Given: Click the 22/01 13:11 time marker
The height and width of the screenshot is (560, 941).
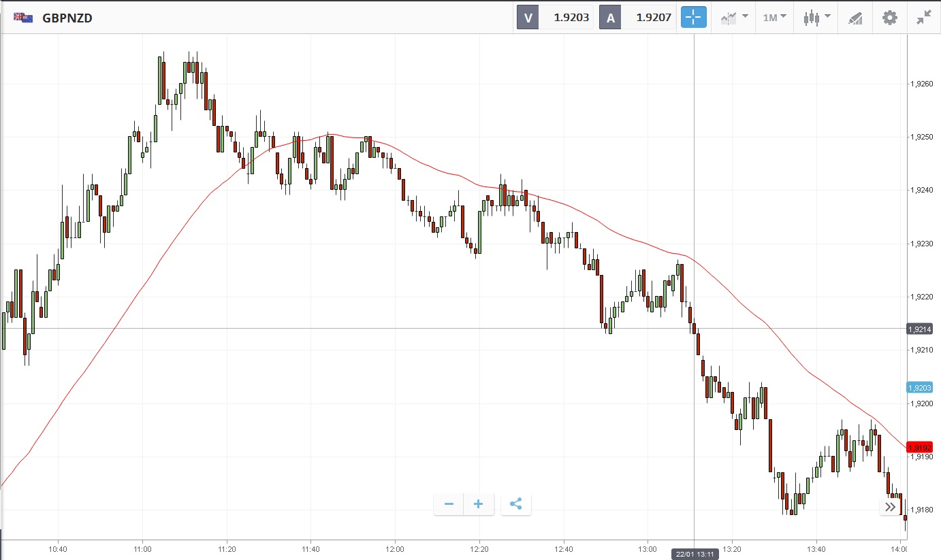Looking at the screenshot, I should (695, 554).
